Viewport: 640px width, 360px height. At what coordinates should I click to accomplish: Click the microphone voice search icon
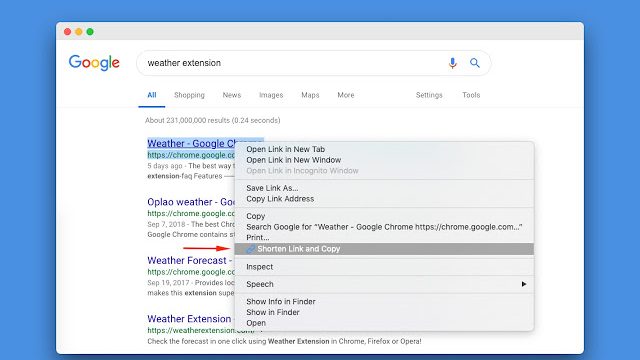point(452,63)
